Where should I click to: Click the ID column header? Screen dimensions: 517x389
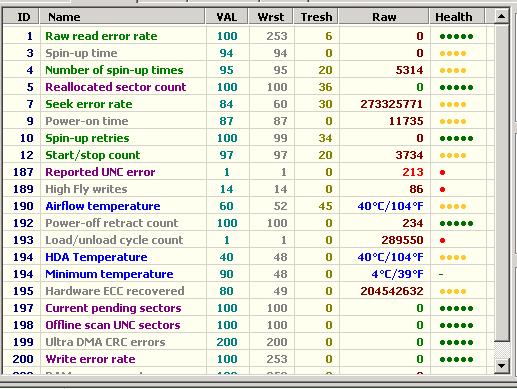coord(21,17)
